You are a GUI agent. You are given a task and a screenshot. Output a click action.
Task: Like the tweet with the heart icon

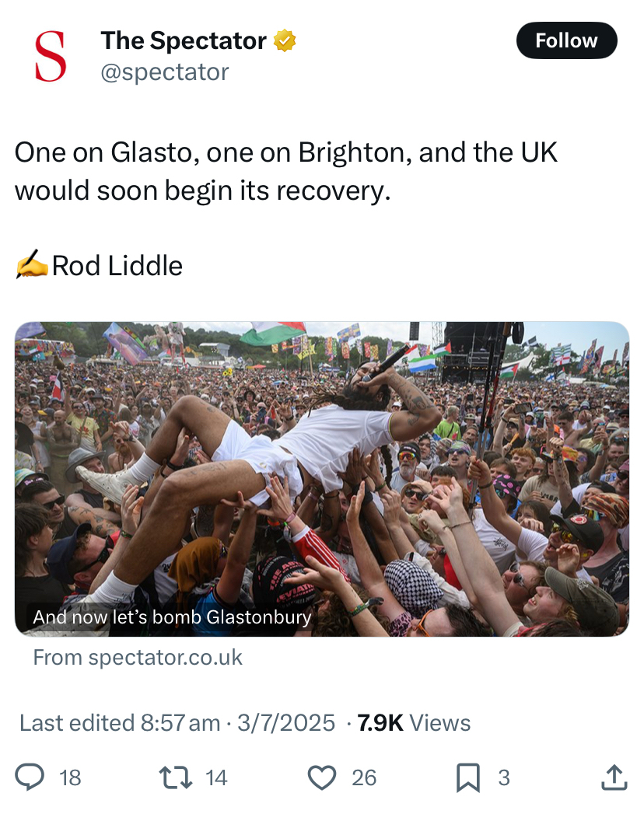[322, 777]
